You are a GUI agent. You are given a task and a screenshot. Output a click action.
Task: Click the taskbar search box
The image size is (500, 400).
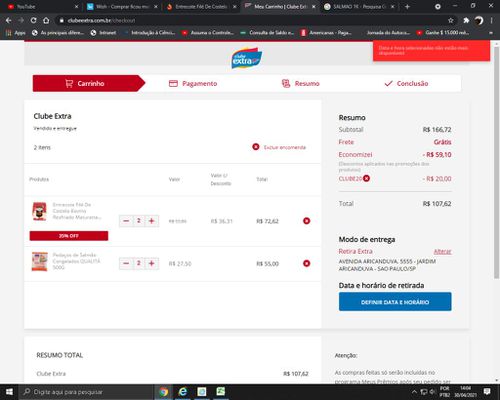86,392
